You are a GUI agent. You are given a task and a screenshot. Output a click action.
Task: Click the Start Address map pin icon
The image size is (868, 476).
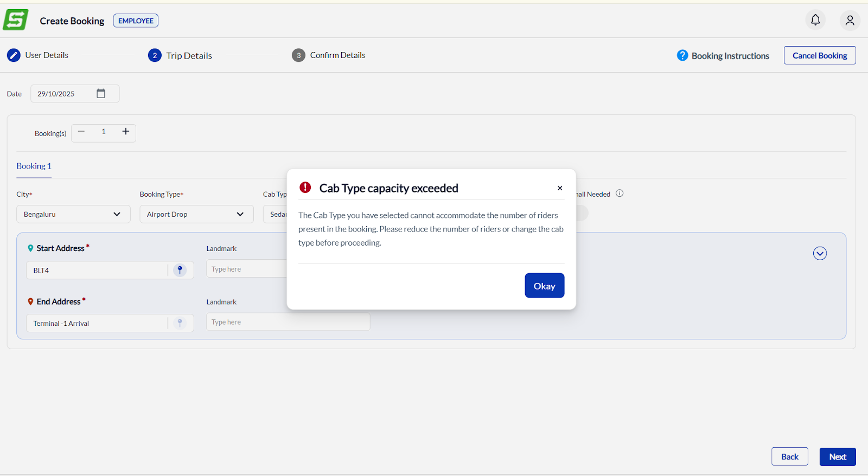(x=180, y=270)
